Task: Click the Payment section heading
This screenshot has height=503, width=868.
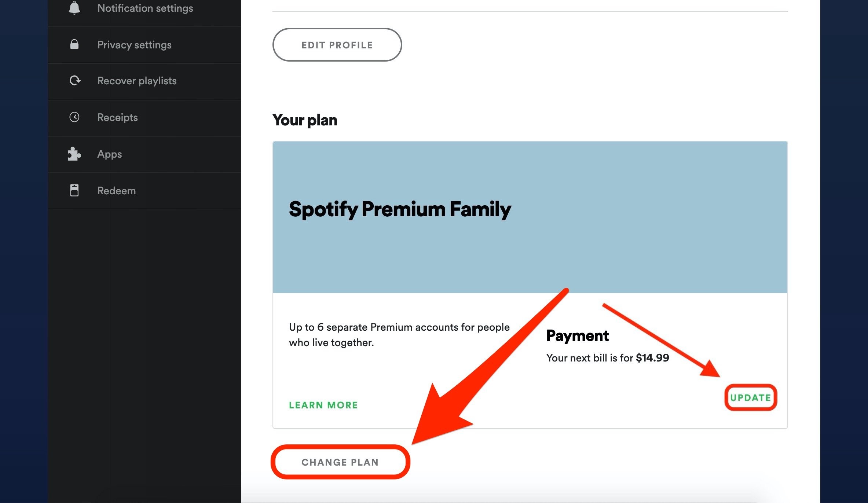Action: (x=578, y=335)
